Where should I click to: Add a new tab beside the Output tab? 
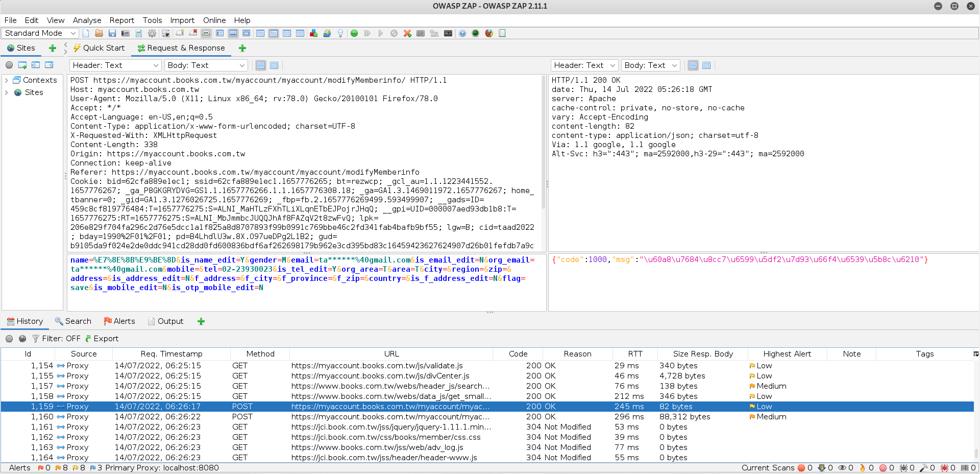[x=201, y=321]
